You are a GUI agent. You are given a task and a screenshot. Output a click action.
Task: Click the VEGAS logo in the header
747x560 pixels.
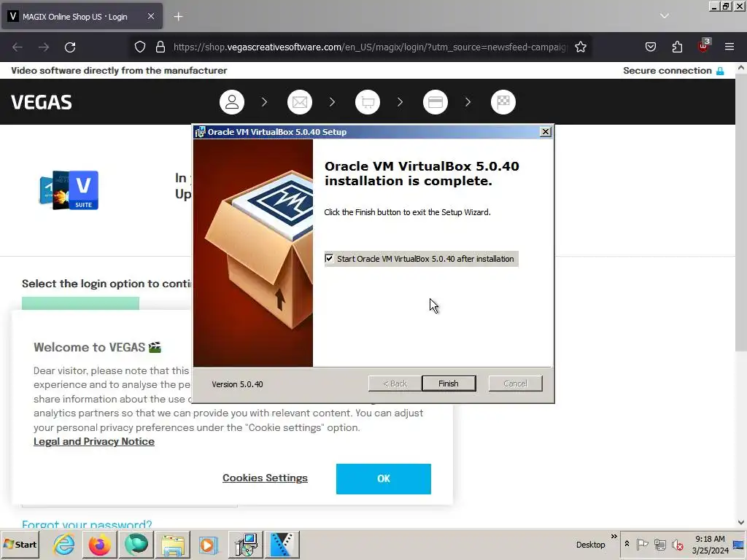(x=42, y=102)
